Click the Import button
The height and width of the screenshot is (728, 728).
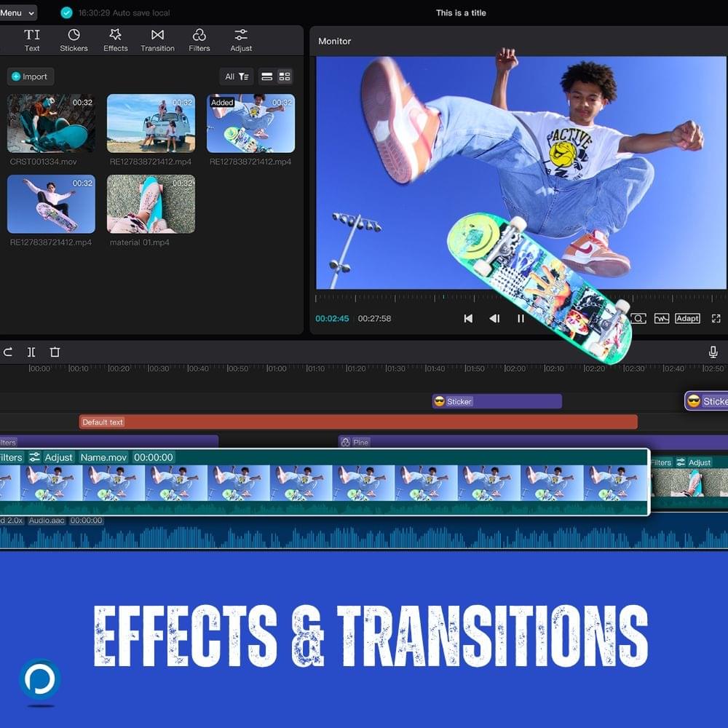[x=30, y=76]
